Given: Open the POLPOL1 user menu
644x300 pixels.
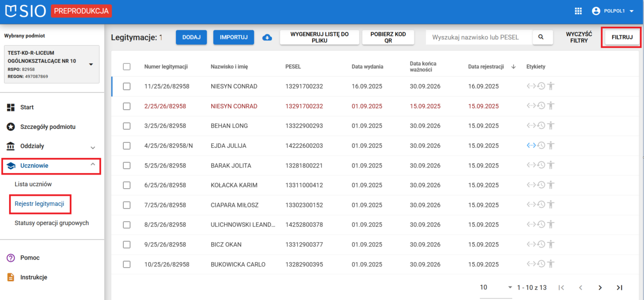Looking at the screenshot, I should click(613, 11).
